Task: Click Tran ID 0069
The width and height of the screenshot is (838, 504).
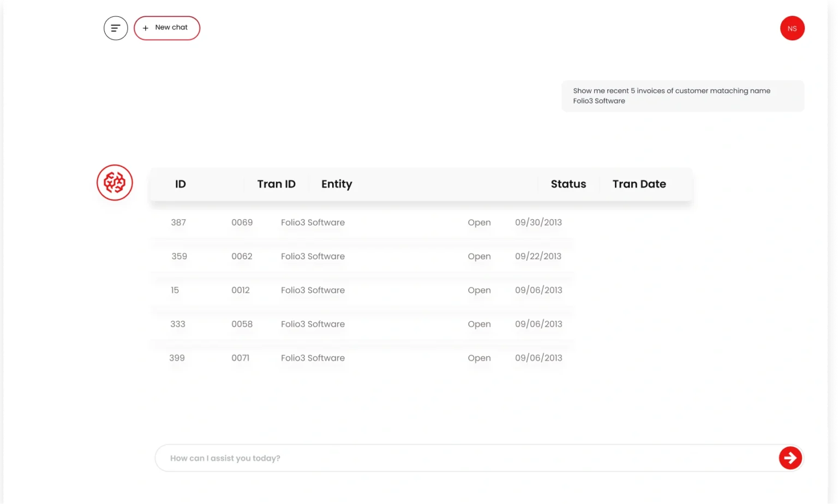Action: coord(242,223)
